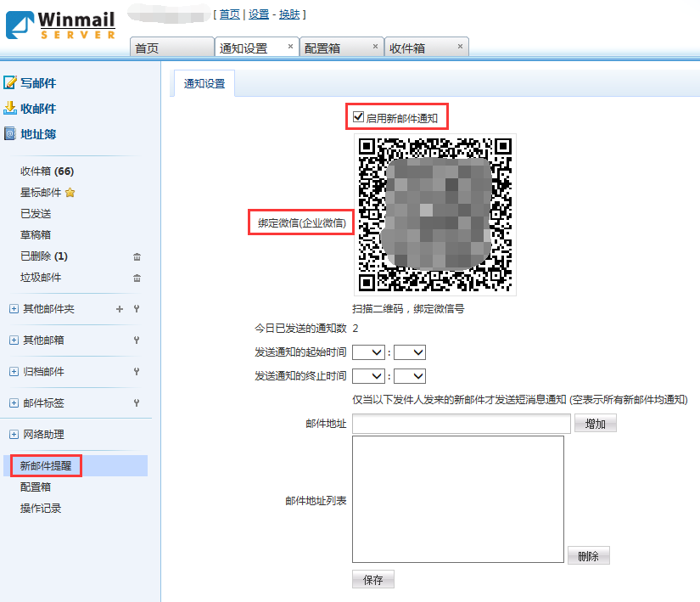Click the manage icon beside 归档邮件
This screenshot has width=700, height=602.
(x=137, y=371)
